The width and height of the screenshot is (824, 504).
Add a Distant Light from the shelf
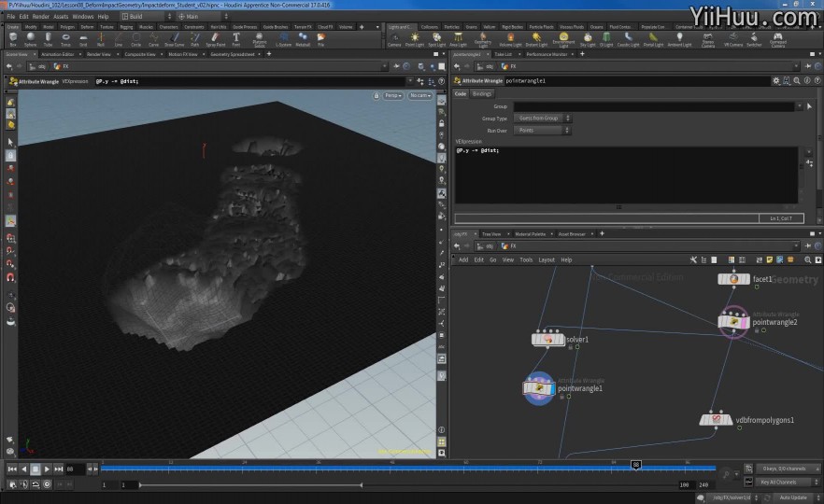click(x=536, y=39)
